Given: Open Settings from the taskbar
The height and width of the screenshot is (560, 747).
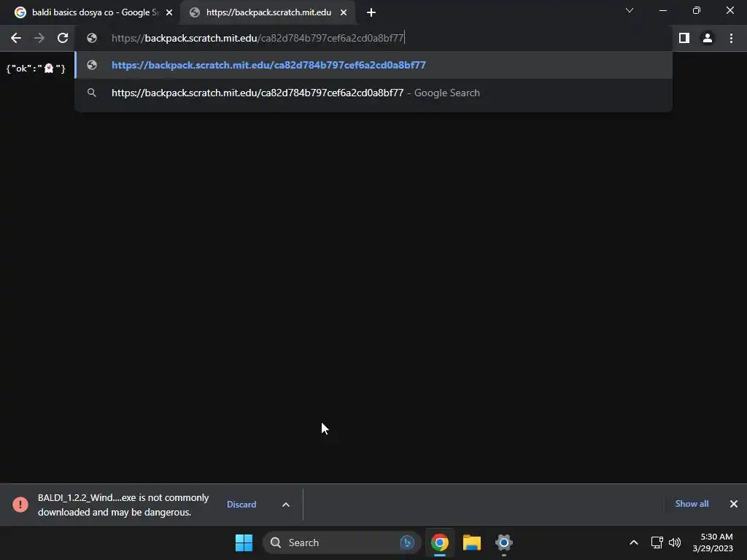Looking at the screenshot, I should [x=503, y=542].
